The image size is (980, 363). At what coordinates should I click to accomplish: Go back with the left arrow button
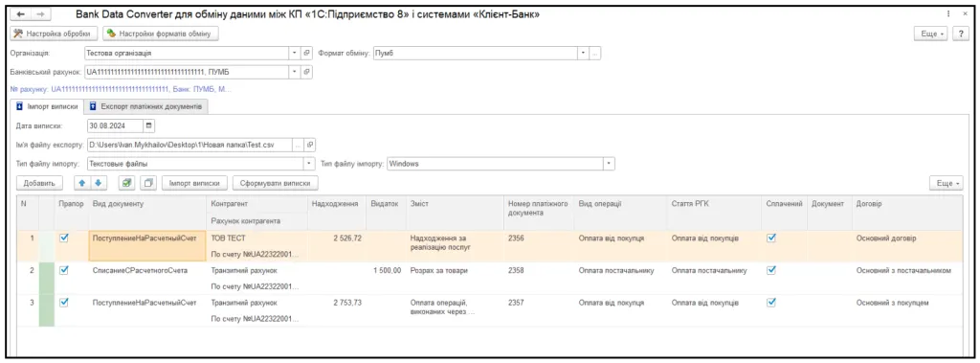[x=21, y=14]
